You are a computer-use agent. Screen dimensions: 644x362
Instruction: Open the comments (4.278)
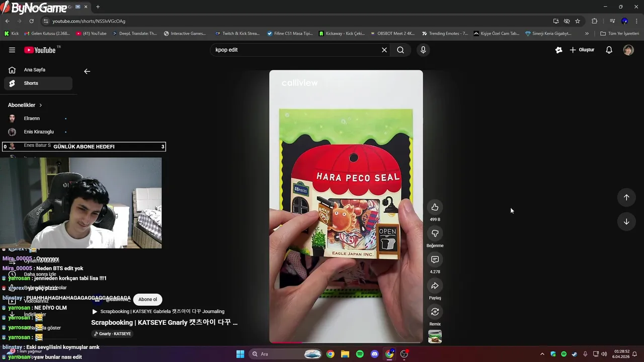(x=435, y=259)
